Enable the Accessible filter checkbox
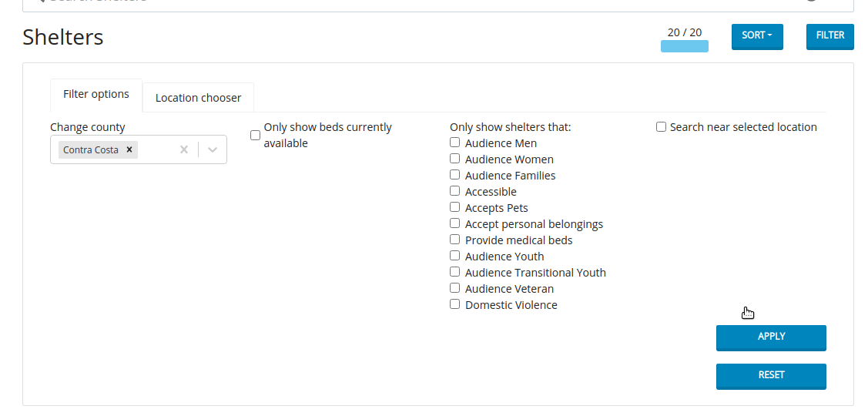 click(454, 190)
